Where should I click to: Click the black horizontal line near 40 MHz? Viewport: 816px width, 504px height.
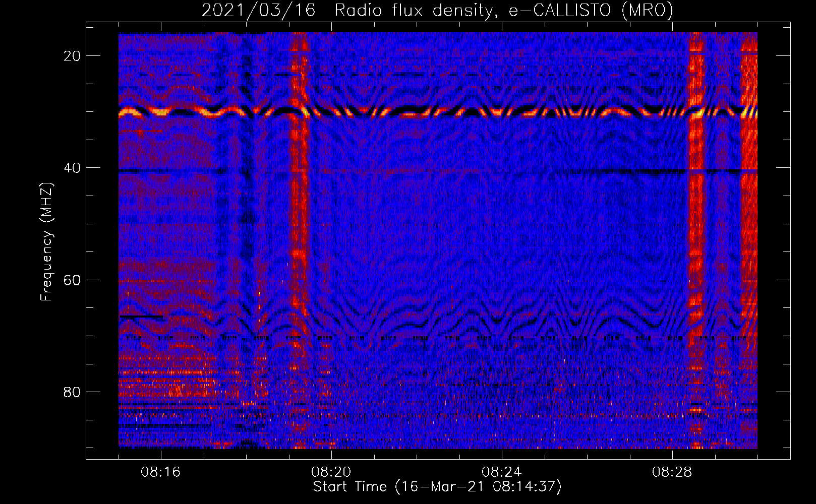[x=438, y=171]
